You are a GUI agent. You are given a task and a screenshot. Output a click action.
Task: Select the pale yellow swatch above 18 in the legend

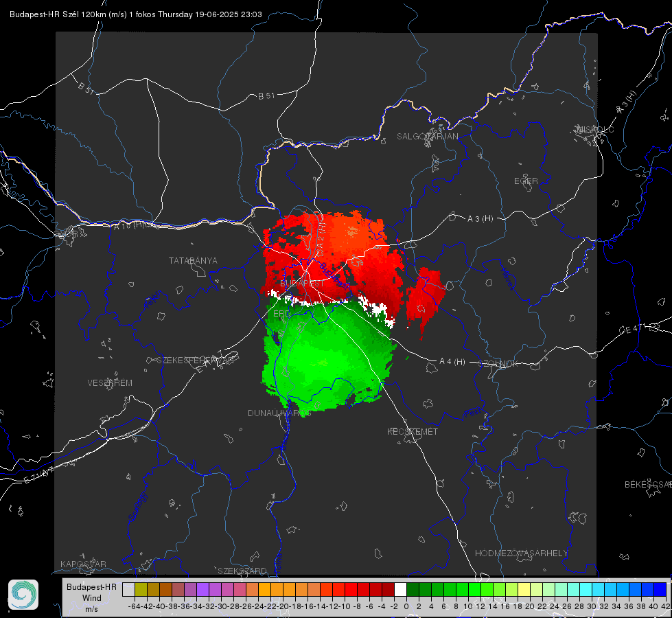[x=524, y=589]
